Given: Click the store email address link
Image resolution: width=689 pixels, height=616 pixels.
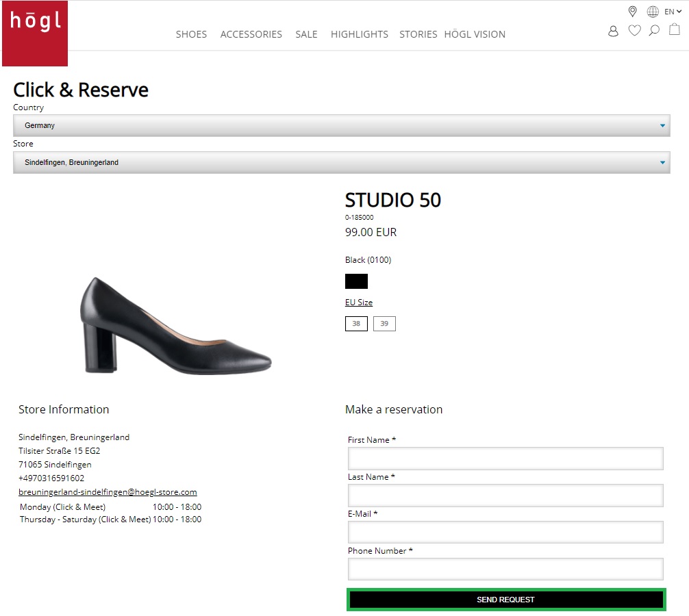Looking at the screenshot, I should point(108,492).
